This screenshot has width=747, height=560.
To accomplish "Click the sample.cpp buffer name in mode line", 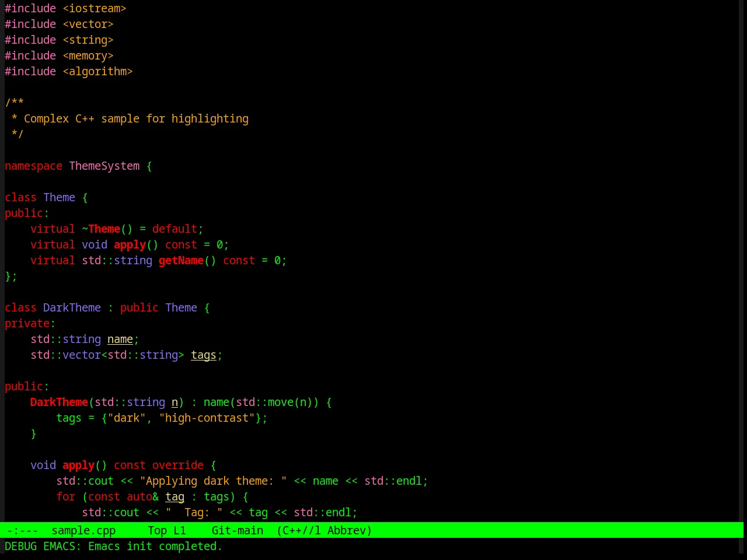I will [83, 530].
